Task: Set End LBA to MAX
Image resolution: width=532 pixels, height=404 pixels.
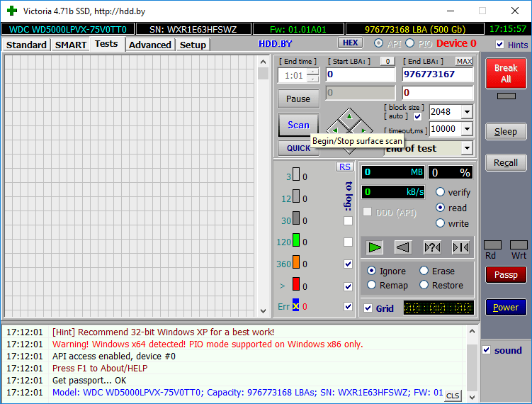Action: [464, 62]
